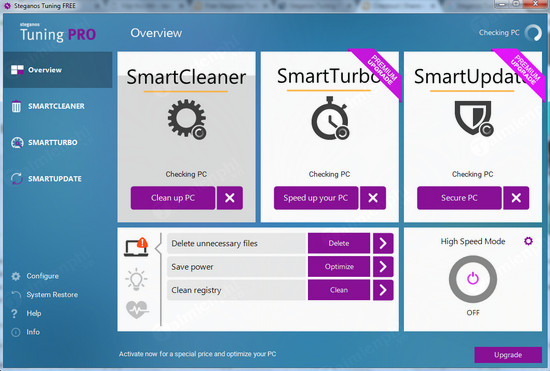Screen dimensions: 550x371
Task: Click Optimize for Save power
Action: click(x=339, y=267)
